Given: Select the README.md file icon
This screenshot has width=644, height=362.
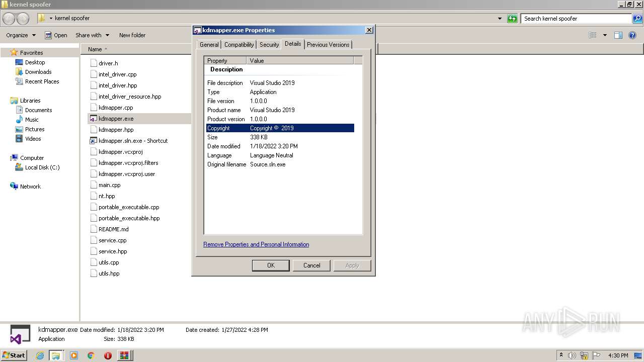Looking at the screenshot, I should pyautogui.click(x=93, y=229).
